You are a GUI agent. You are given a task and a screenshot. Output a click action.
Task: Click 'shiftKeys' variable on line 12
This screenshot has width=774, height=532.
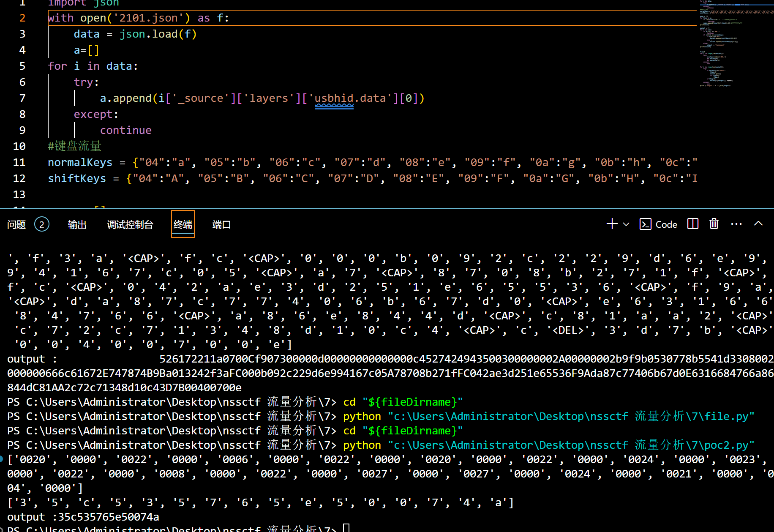[77, 178]
